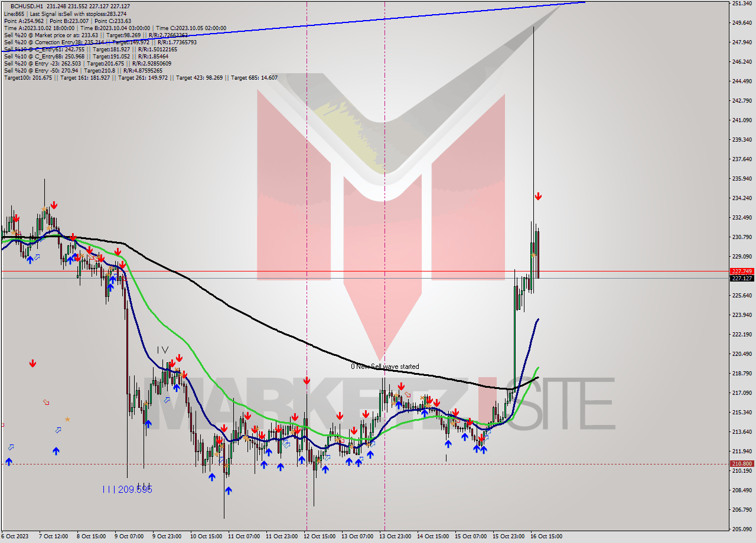Click the '12 Oct 15:00' time label

point(320,537)
